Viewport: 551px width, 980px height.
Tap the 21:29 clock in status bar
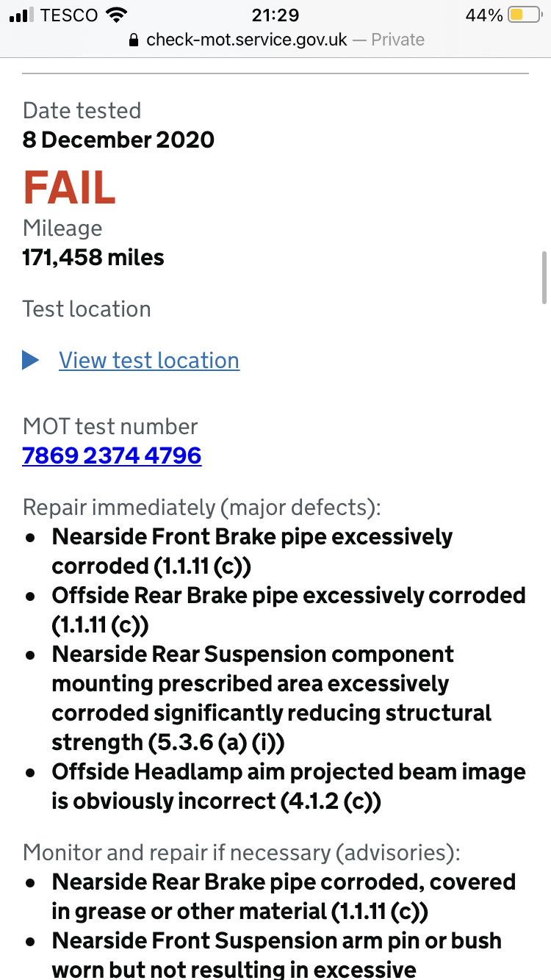pyautogui.click(x=275, y=15)
